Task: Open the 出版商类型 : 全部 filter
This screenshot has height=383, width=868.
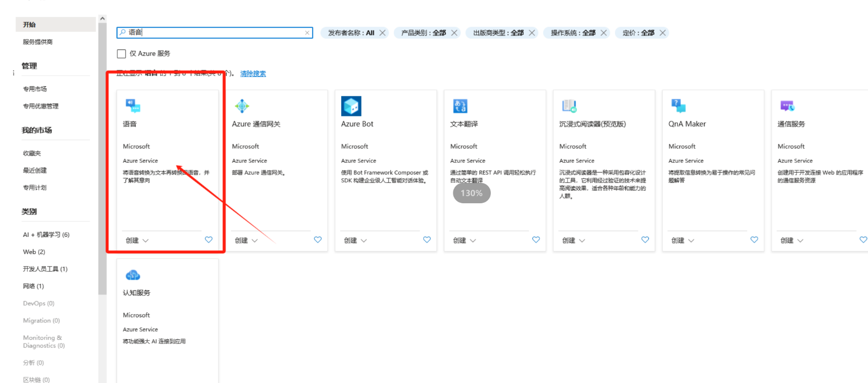Action: (x=498, y=33)
